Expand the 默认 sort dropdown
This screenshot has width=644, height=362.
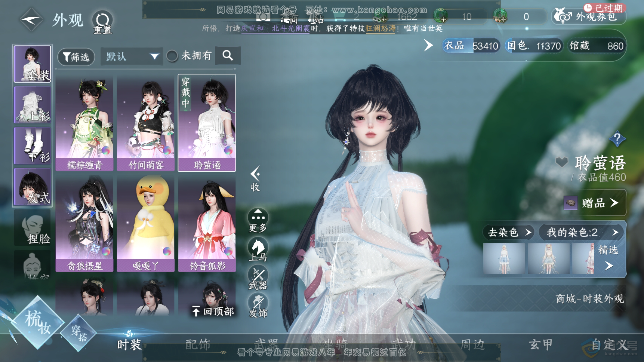[132, 56]
